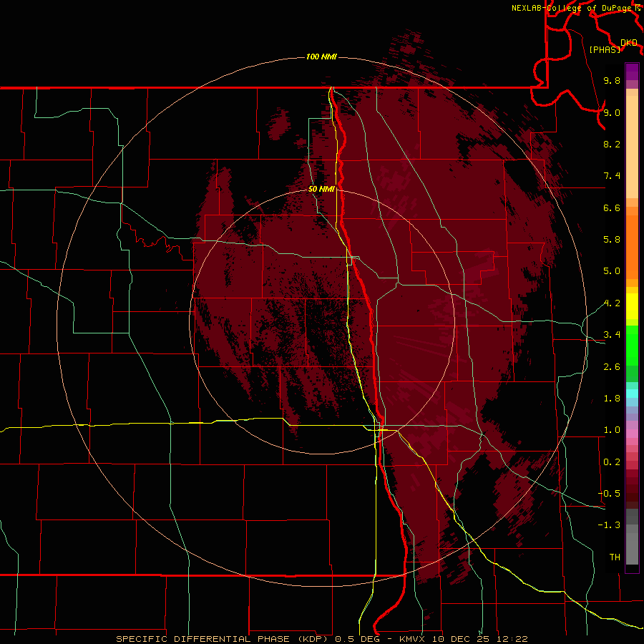Click the KMVX radar site identifier
644x644 pixels.
click(x=414, y=639)
